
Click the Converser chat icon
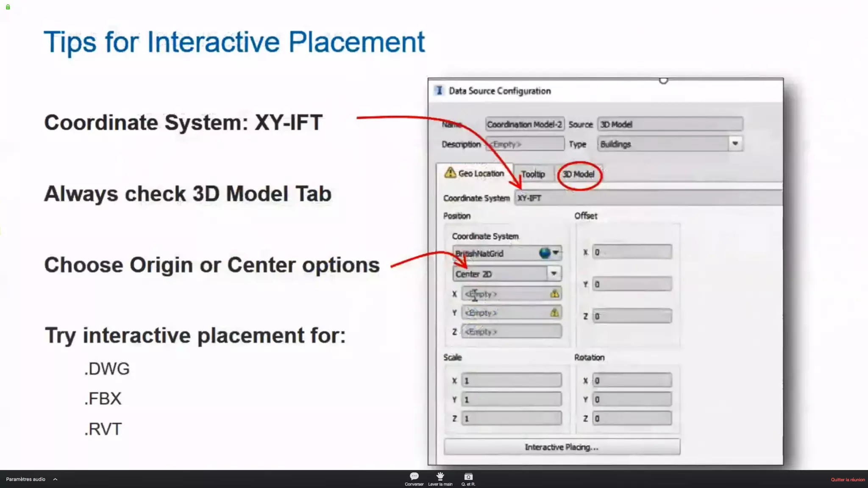coord(414,477)
